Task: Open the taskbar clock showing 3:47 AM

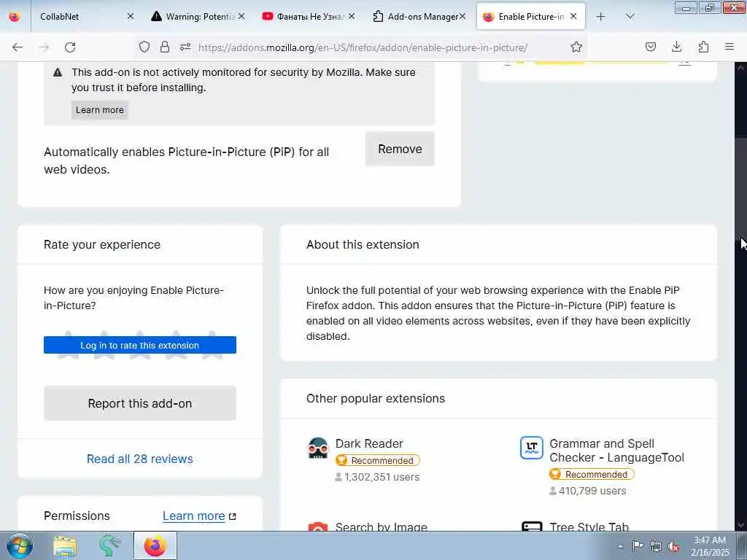Action: tap(710, 546)
